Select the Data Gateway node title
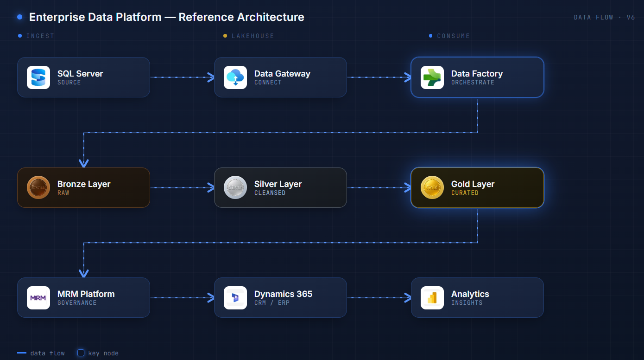The width and height of the screenshot is (644, 360). 282,74
